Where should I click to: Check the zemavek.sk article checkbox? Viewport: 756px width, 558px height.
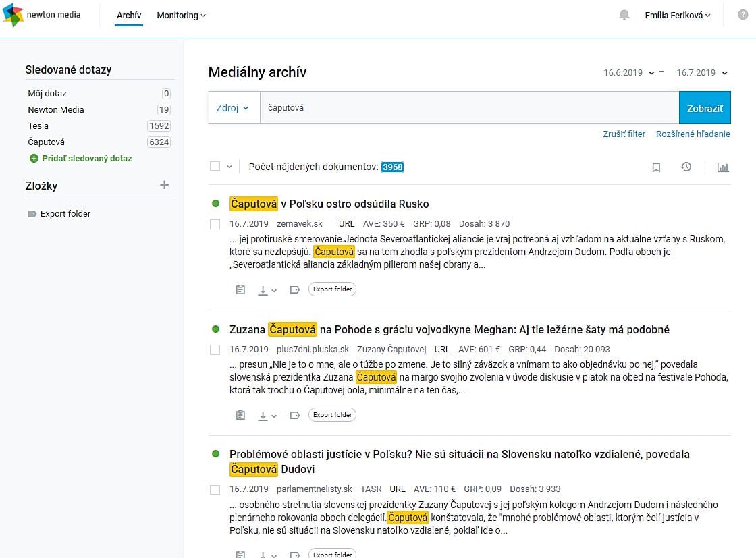click(215, 224)
